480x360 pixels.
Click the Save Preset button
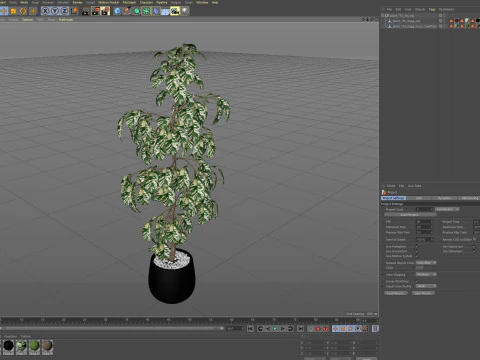tap(423, 293)
